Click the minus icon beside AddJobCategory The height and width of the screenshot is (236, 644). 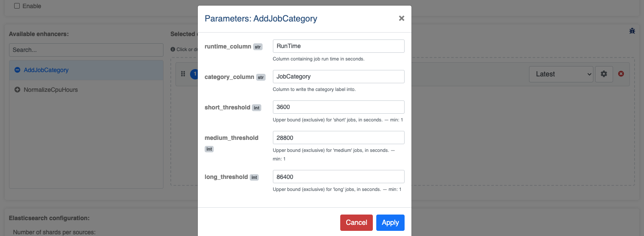(x=17, y=70)
